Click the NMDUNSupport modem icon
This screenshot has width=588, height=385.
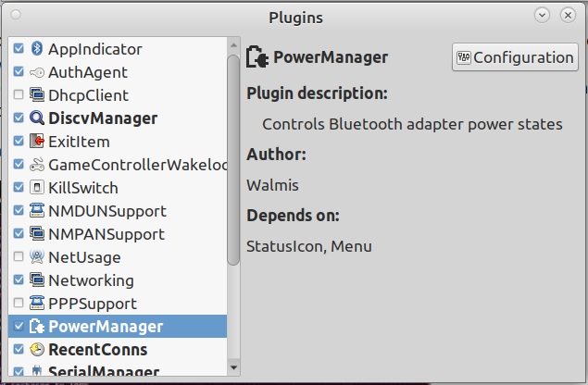pyautogui.click(x=37, y=210)
